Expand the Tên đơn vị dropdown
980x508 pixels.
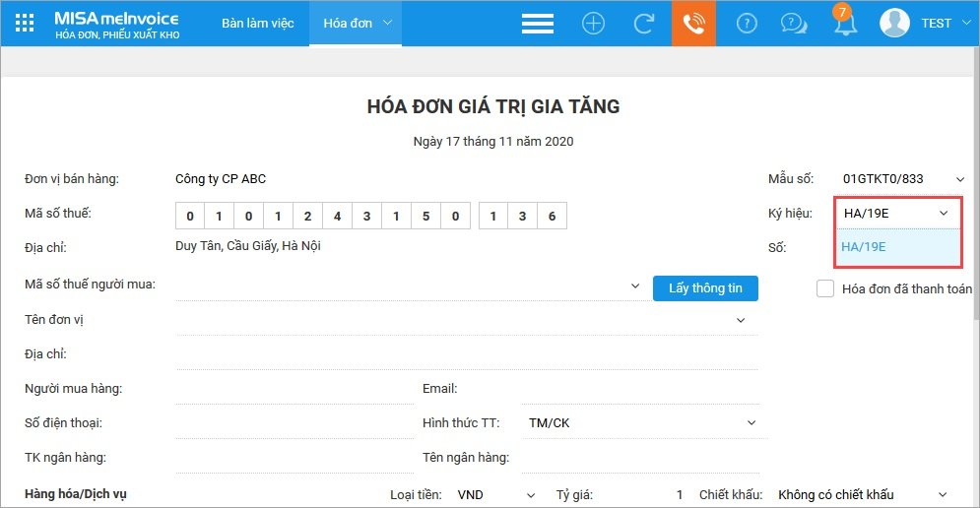pyautogui.click(x=741, y=320)
